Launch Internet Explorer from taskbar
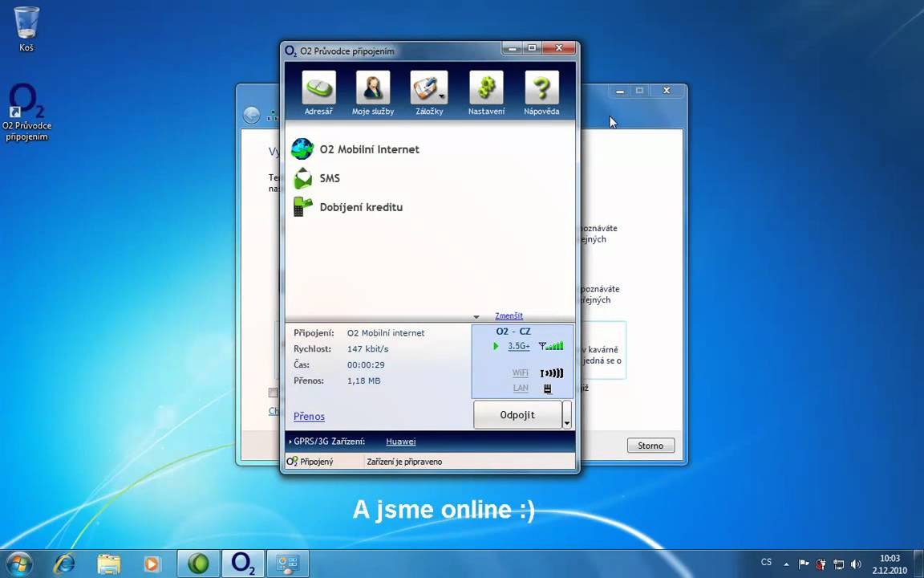 click(x=63, y=564)
